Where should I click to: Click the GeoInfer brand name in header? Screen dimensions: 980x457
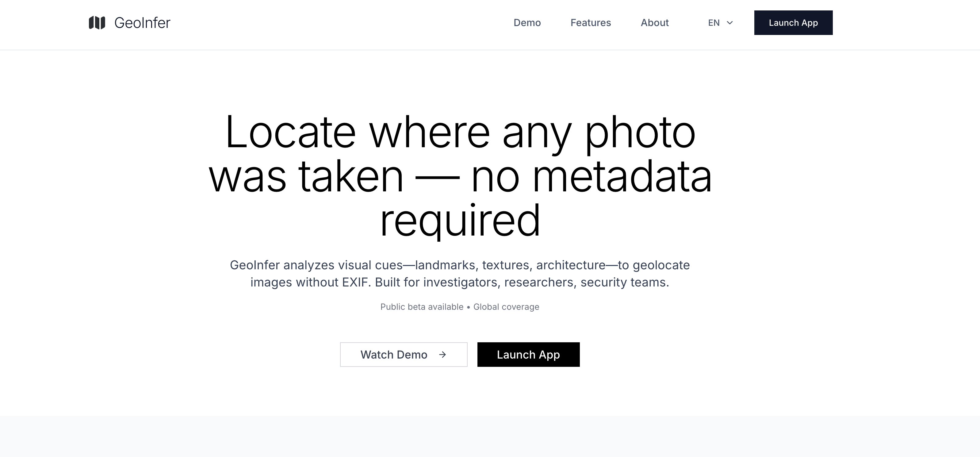pyautogui.click(x=142, y=23)
